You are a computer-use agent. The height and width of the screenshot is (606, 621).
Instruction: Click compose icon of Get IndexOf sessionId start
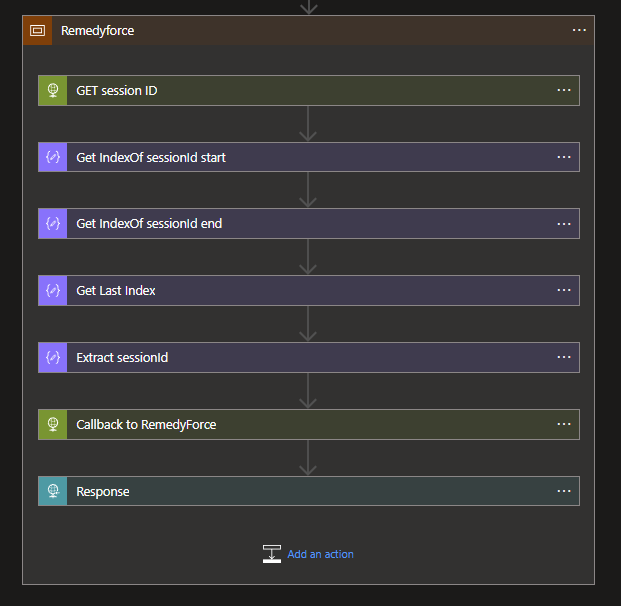click(53, 157)
